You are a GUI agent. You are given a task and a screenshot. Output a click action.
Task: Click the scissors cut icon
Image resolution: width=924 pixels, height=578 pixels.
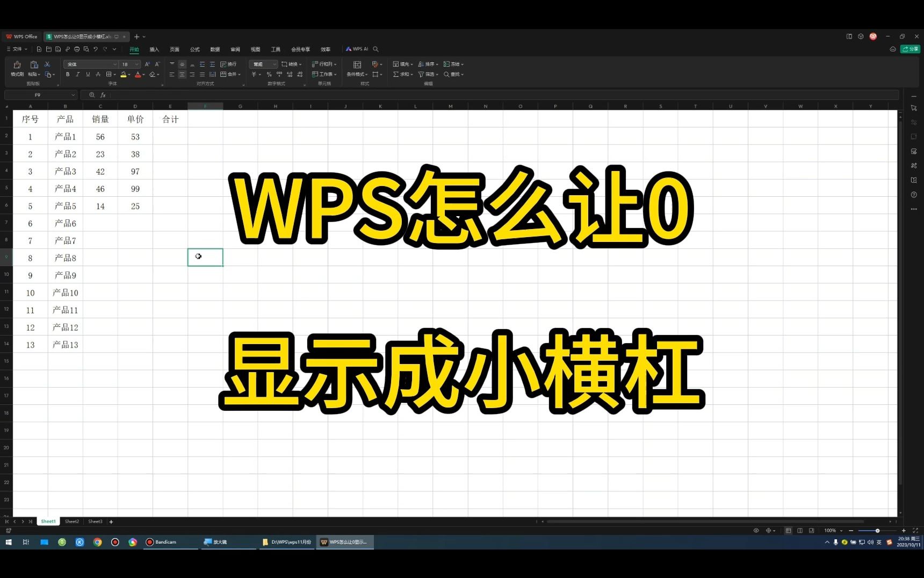(46, 63)
